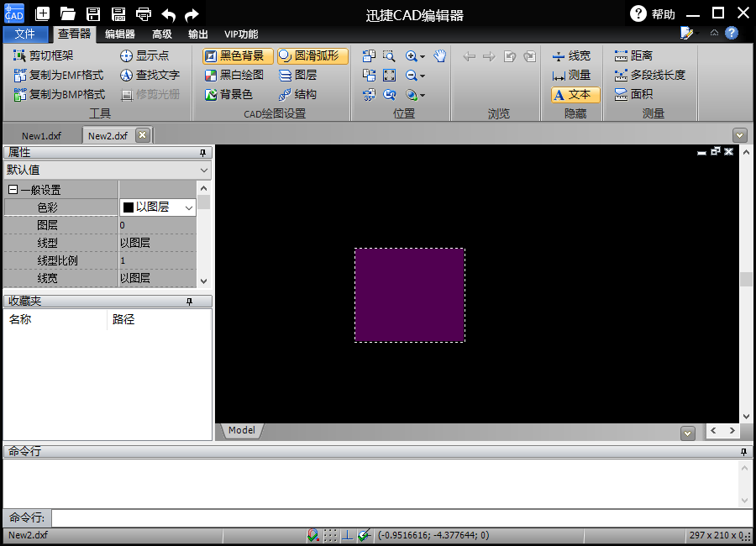Open a file with the folder icon
756x546 pixels.
pyautogui.click(x=67, y=14)
